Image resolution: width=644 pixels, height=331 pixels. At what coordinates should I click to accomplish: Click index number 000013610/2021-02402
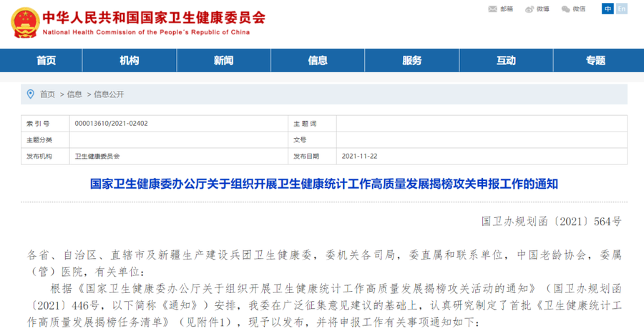click(112, 124)
